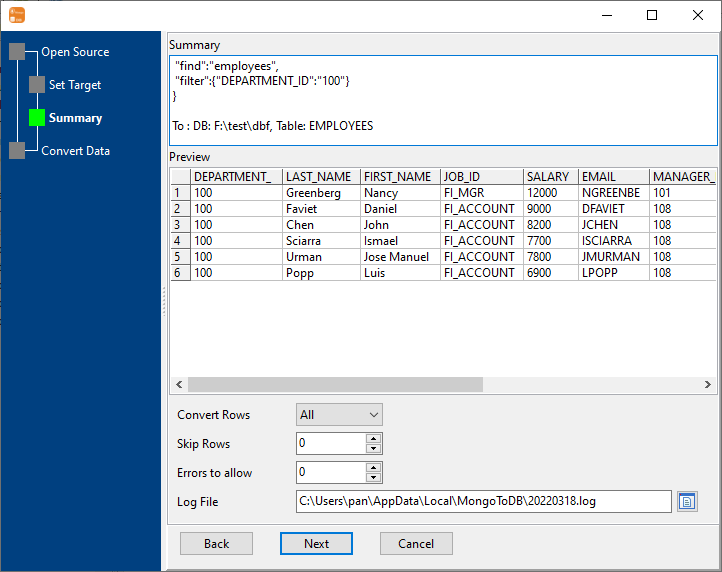722x572 pixels.
Task: Cancel the conversion wizard
Action: click(416, 543)
